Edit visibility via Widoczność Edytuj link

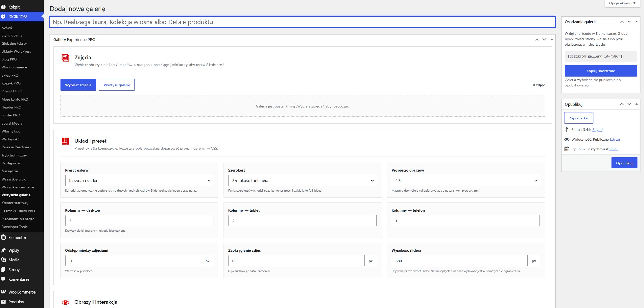[615, 139]
